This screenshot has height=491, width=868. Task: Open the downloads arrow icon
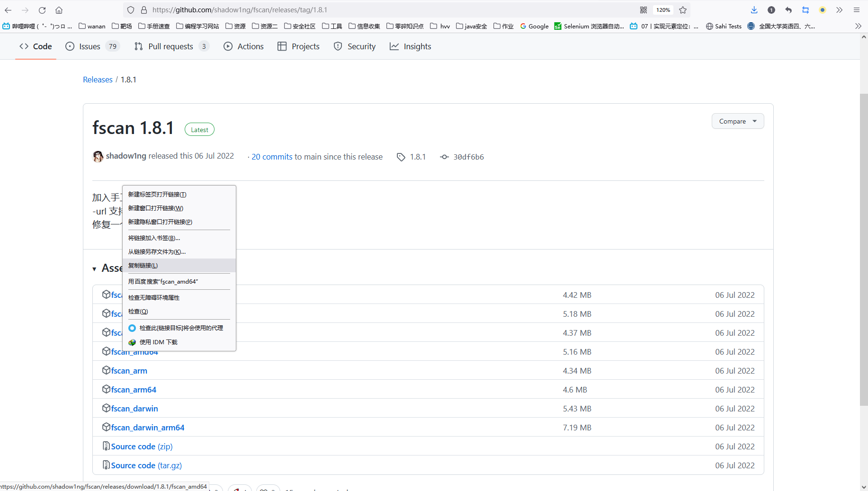754,10
